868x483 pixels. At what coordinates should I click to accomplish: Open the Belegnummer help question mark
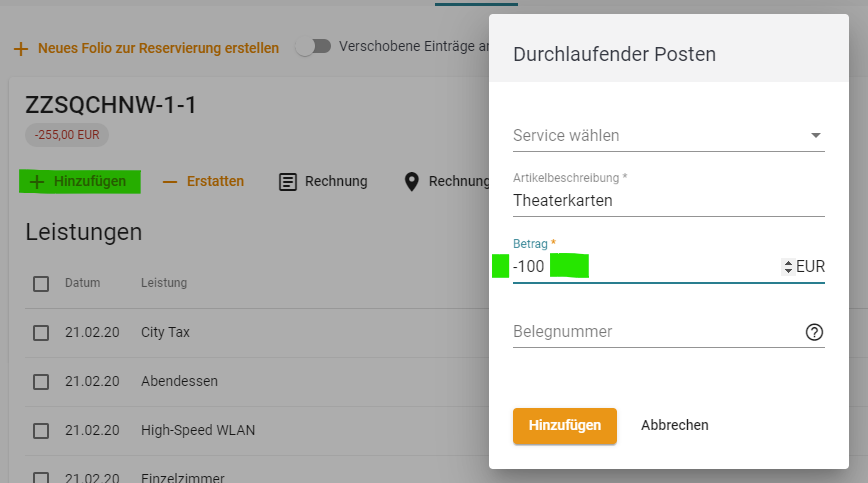click(814, 332)
